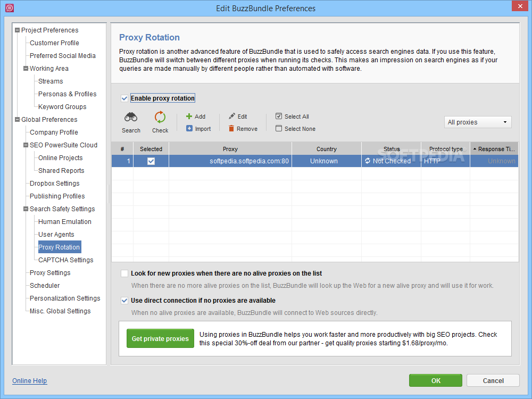Select Misc. Global Settings item

coord(60,311)
